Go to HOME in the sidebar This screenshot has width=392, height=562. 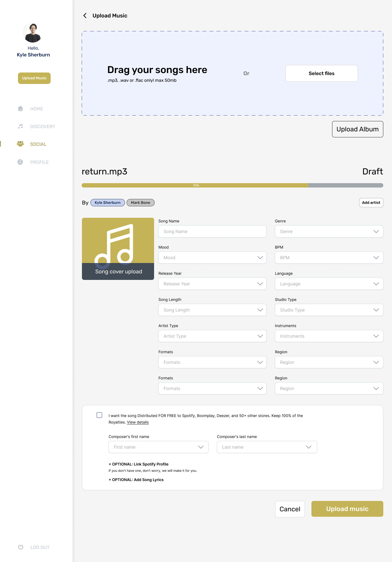tap(36, 109)
